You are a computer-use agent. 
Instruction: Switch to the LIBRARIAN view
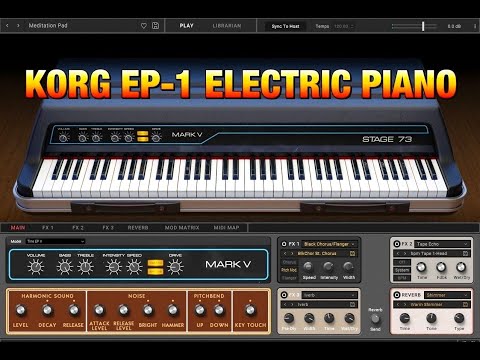227,26
